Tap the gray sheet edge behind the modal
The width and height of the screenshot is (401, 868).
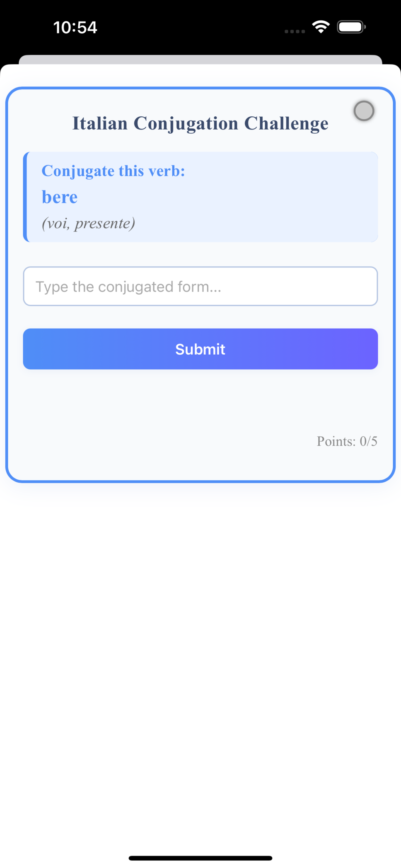coord(200,59)
